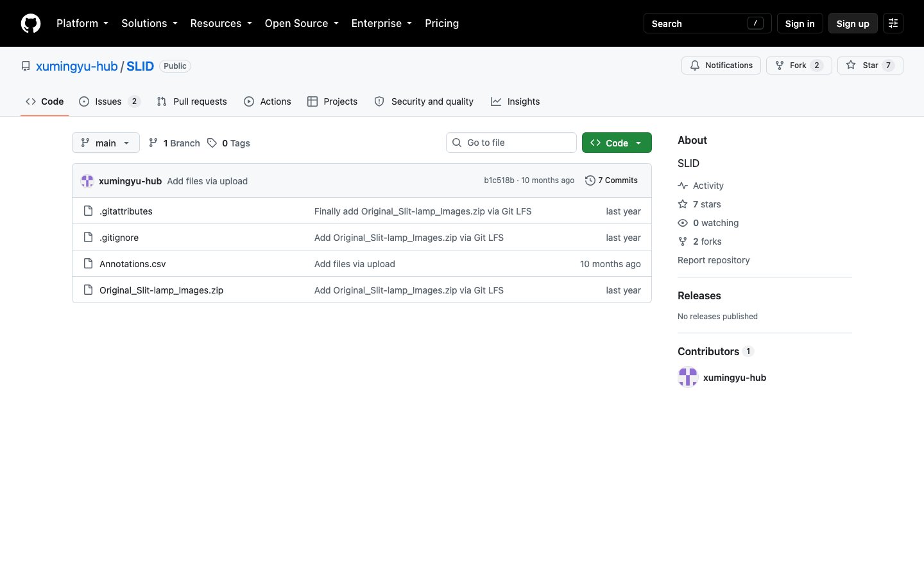Click the xumingyu-hub owner link in header
This screenshot has height=578, width=924.
coord(77,66)
